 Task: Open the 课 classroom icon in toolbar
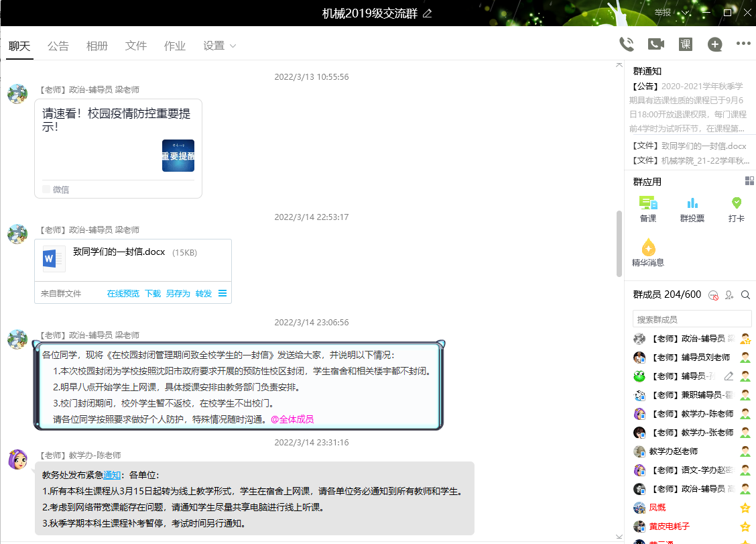(685, 44)
